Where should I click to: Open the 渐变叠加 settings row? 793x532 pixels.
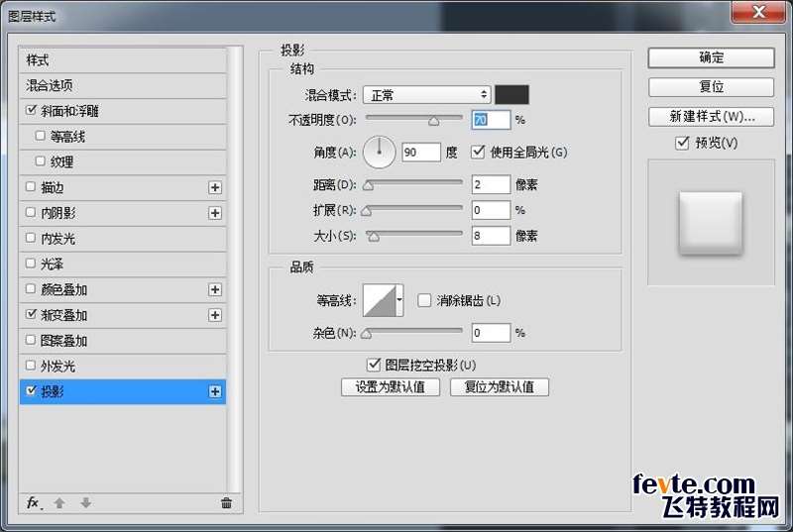(122, 315)
